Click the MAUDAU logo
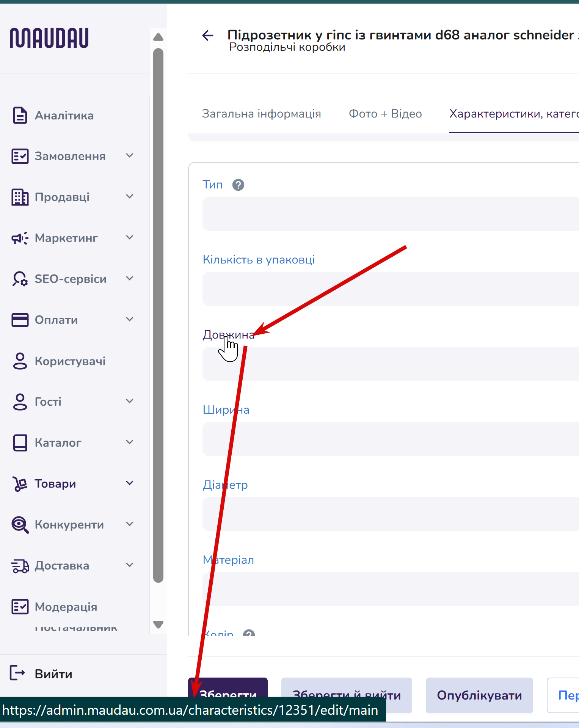The width and height of the screenshot is (579, 728). (49, 38)
